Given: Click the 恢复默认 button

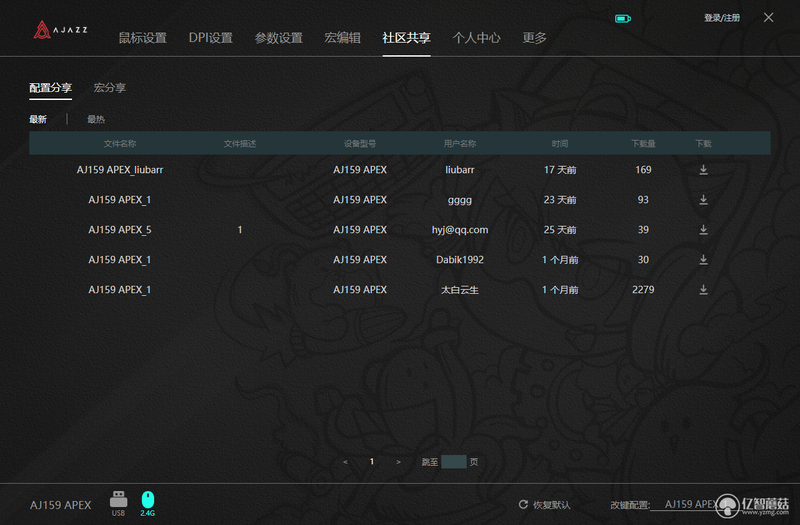Looking at the screenshot, I should click(551, 505).
